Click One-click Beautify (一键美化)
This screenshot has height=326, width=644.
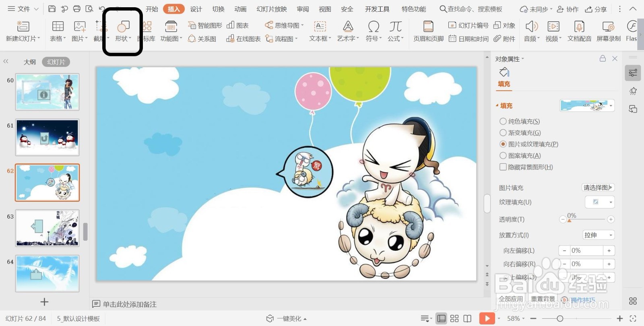click(287, 318)
